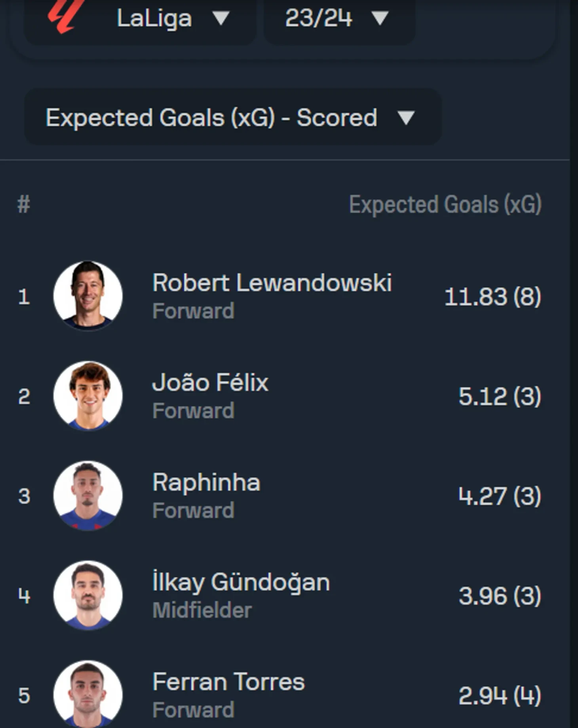The height and width of the screenshot is (728, 578).
Task: Click the triangle icon beside xG - Scored
Action: [x=406, y=118]
